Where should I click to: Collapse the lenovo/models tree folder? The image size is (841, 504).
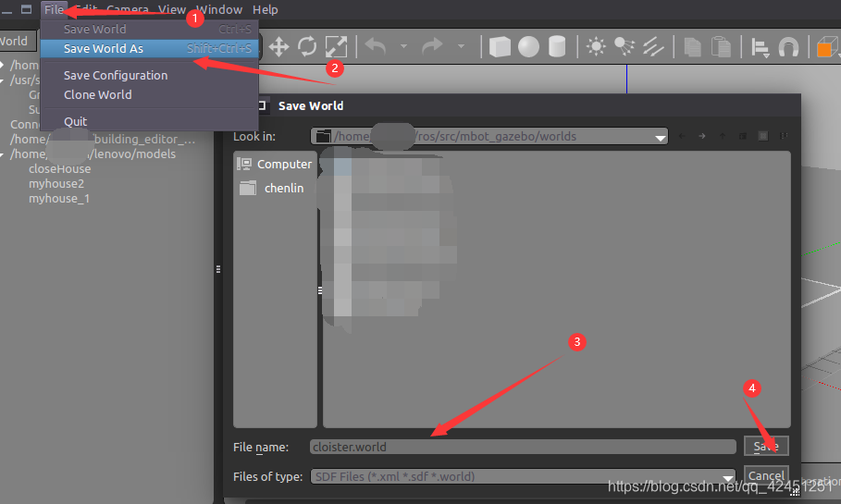pyautogui.click(x=2, y=154)
